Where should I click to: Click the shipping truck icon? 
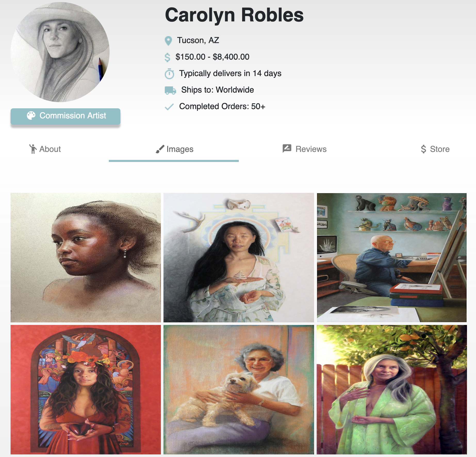[x=170, y=91]
